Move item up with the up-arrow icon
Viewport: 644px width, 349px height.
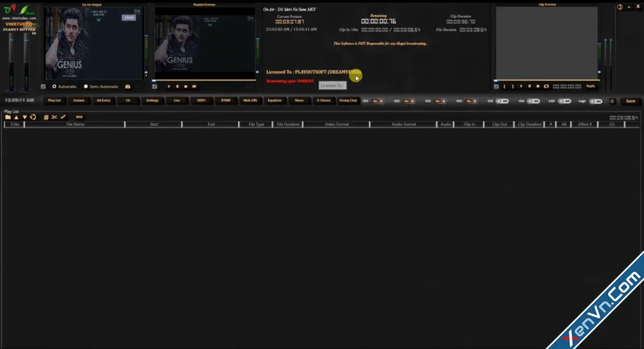tap(16, 117)
